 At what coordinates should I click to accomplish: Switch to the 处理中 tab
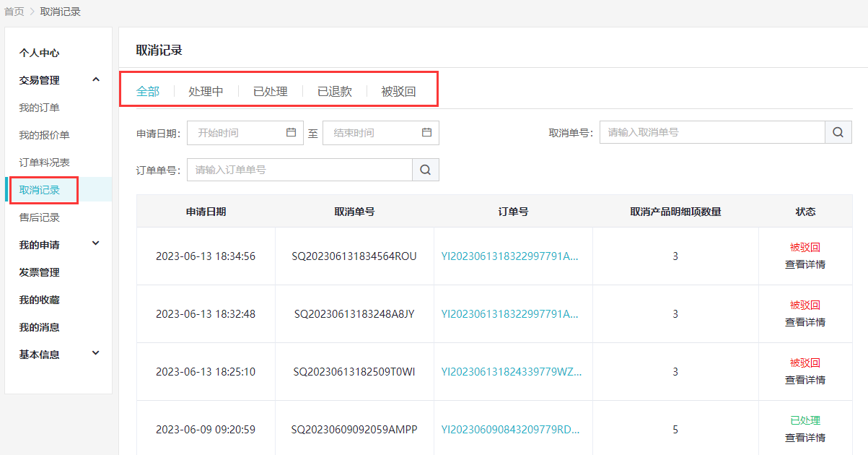pyautogui.click(x=206, y=92)
